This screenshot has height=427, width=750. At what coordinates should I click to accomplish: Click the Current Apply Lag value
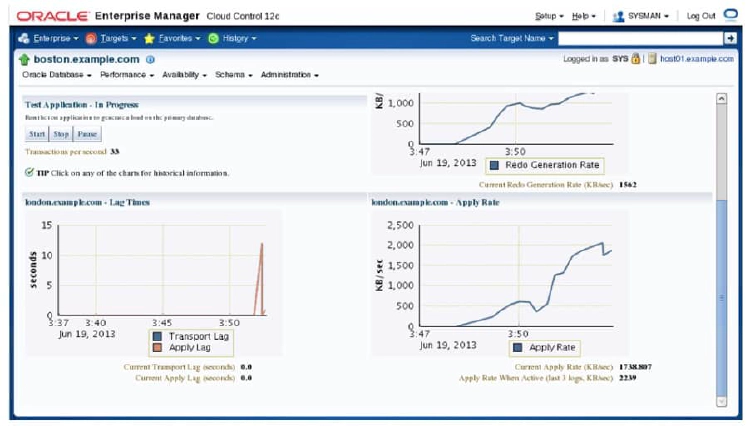tap(246, 378)
